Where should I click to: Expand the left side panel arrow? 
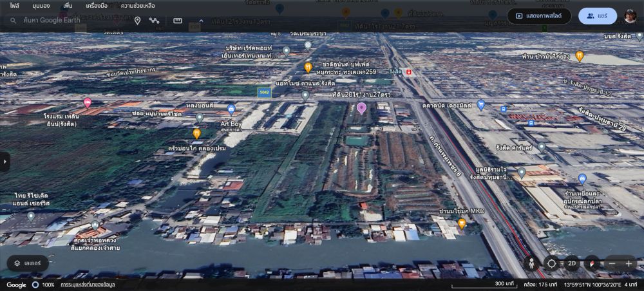(x=5, y=161)
